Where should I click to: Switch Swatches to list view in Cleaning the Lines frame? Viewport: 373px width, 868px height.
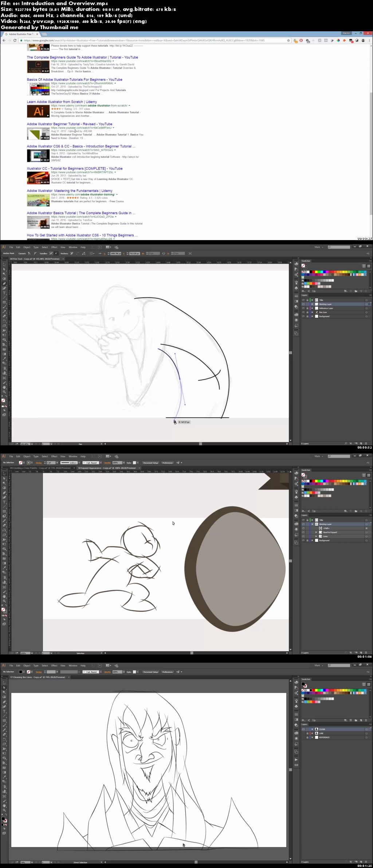pos(364,684)
